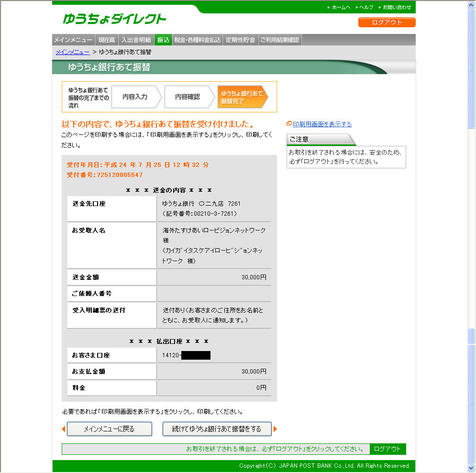
Task: Click the メインメニュー breadcrumb link
Action: pos(73,52)
